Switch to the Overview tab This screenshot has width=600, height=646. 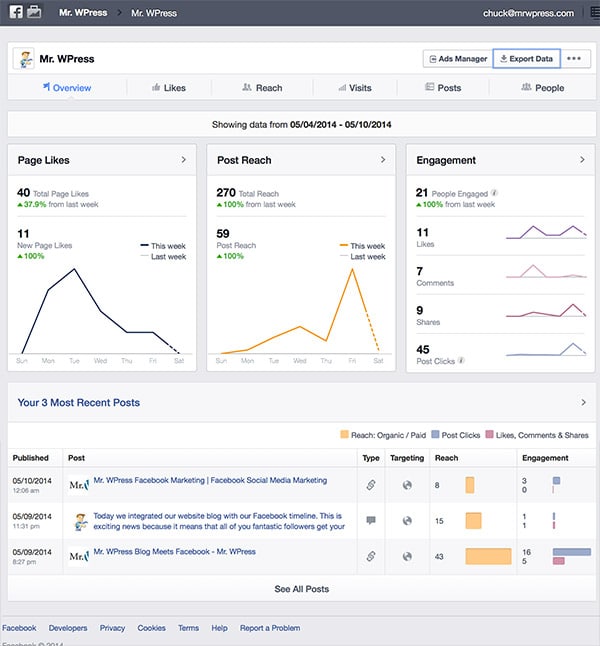click(67, 88)
